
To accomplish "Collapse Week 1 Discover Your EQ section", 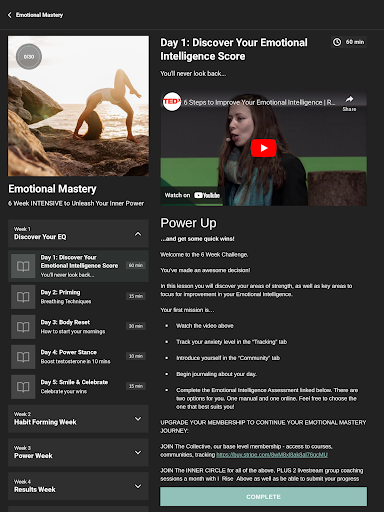I will pyautogui.click(x=78, y=233).
